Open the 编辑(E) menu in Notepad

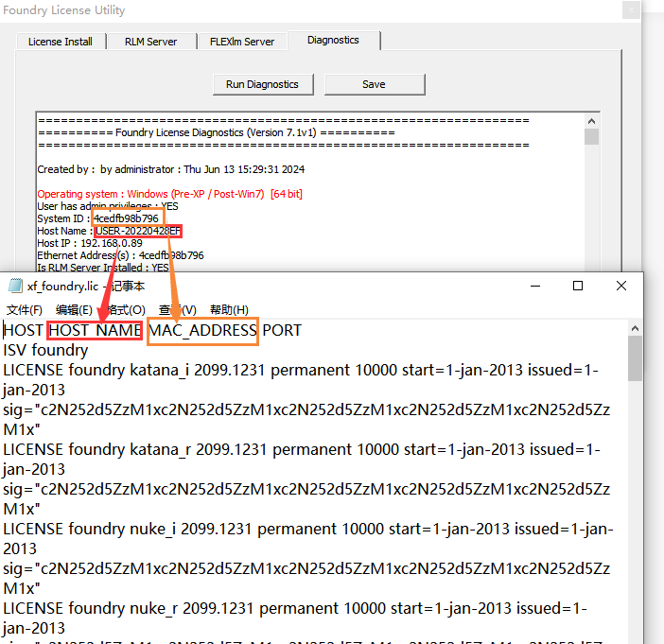(x=74, y=310)
